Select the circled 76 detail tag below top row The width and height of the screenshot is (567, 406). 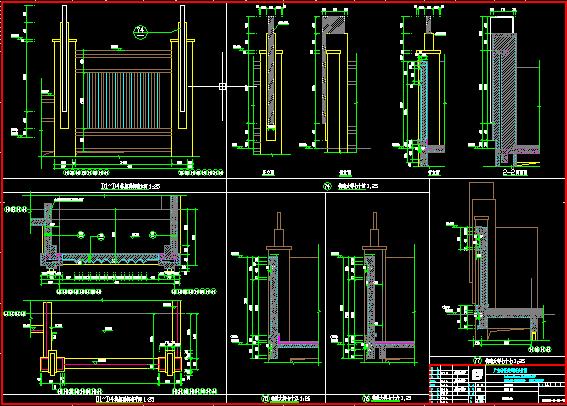pyautogui.click(x=327, y=186)
